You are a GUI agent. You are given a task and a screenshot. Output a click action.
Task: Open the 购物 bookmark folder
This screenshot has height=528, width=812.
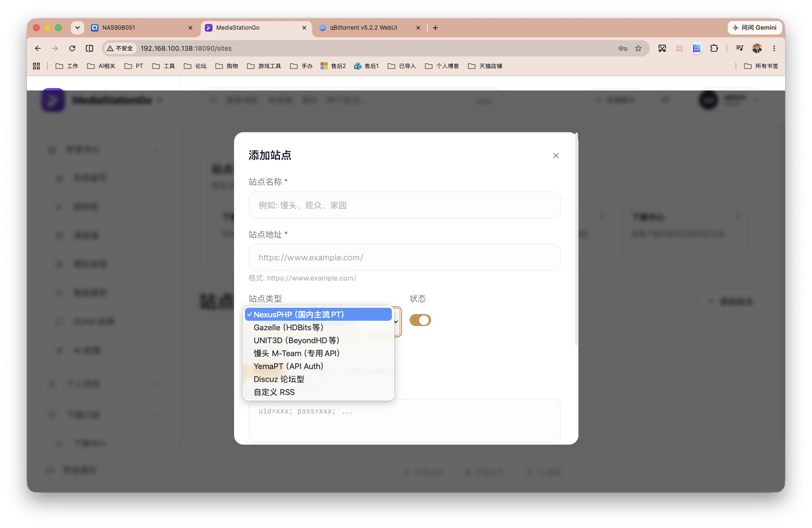tap(227, 66)
